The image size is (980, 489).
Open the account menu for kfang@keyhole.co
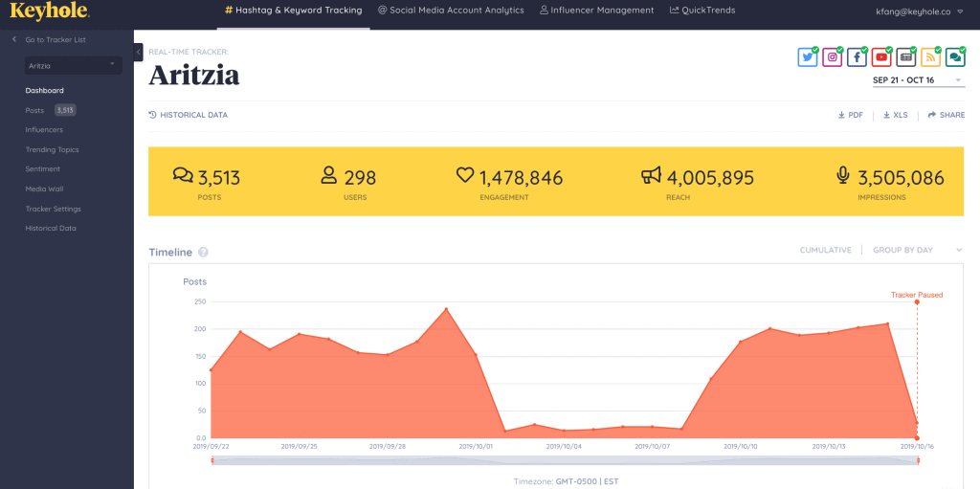click(x=921, y=11)
